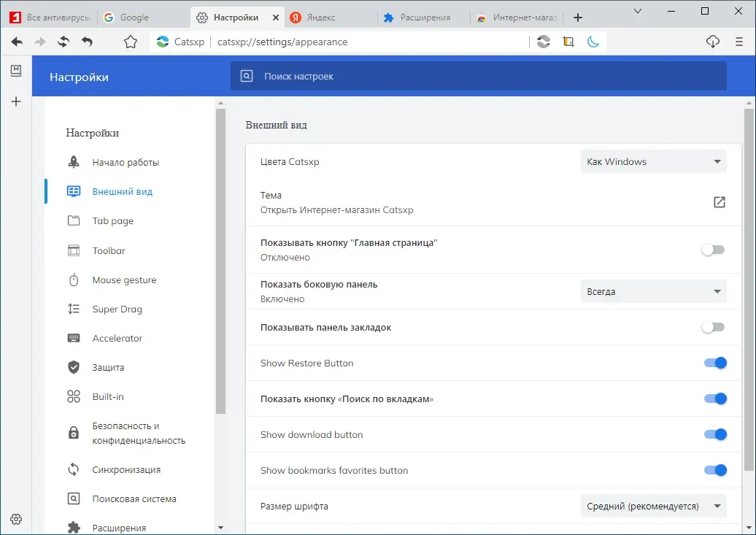Click the restore closed tab arrow icon
Viewport: 756px width, 535px height.
pyautogui.click(x=87, y=42)
